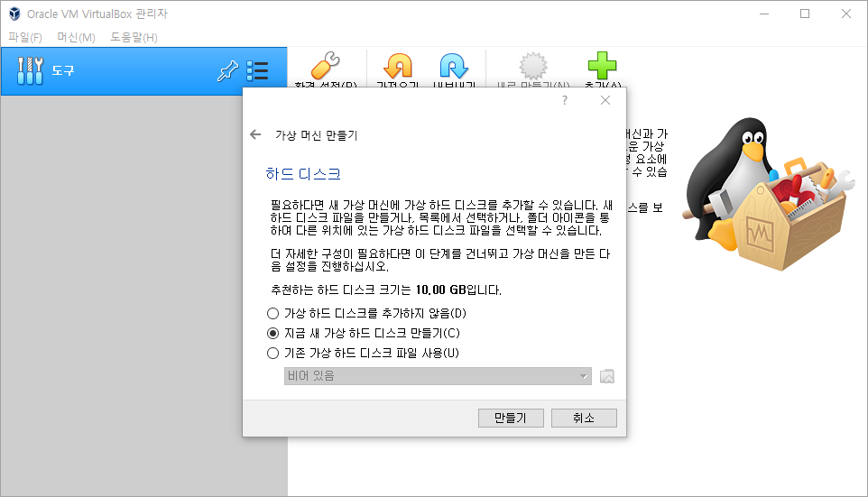
Task: Click the '하드 디스크' heading text
Action: point(303,174)
